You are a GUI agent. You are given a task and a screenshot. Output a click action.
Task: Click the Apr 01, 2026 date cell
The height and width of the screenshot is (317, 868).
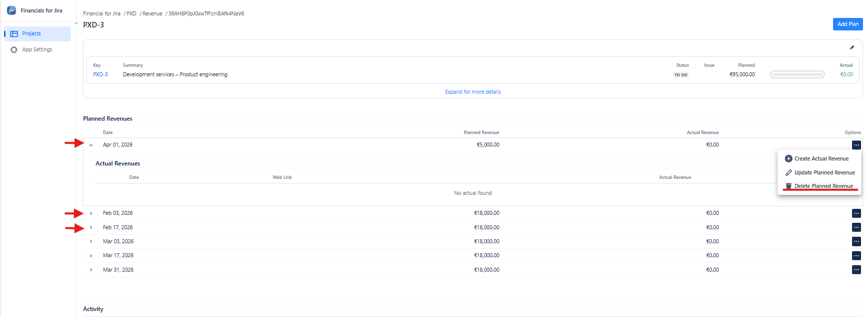pyautogui.click(x=118, y=145)
